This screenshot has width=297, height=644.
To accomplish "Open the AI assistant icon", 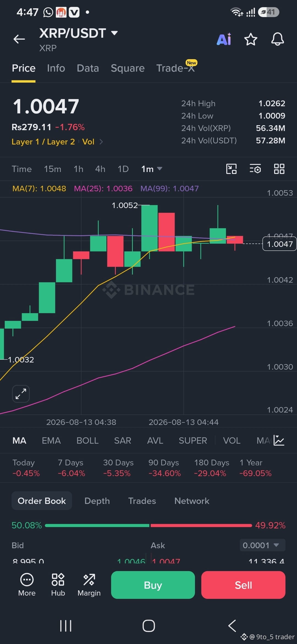I will (224, 39).
